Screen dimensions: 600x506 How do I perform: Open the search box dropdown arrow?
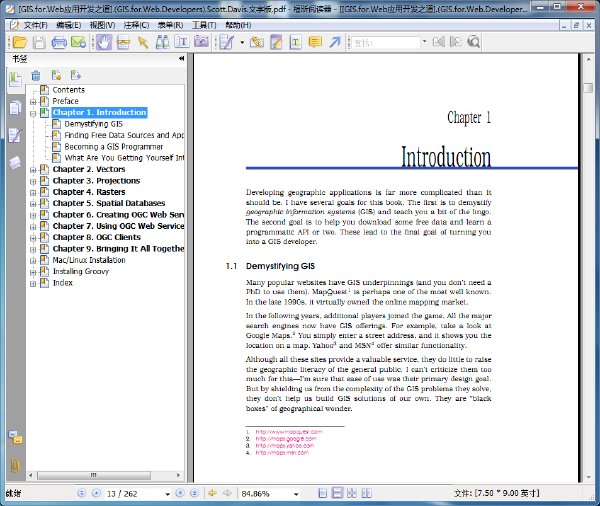pyautogui.click(x=424, y=41)
